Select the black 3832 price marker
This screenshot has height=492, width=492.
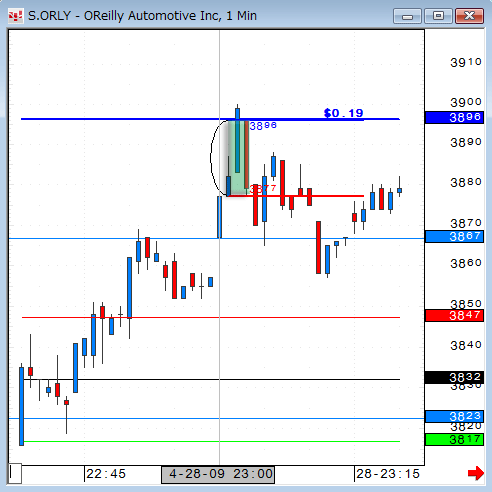[x=454, y=377]
